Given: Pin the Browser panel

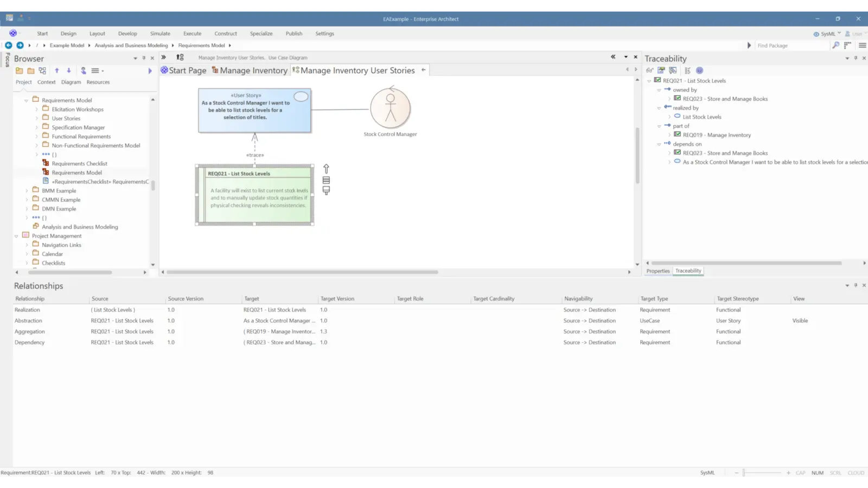Looking at the screenshot, I should (143, 58).
